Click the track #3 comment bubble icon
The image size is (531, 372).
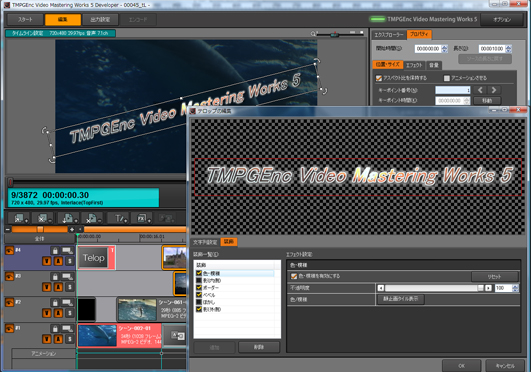[67, 276]
